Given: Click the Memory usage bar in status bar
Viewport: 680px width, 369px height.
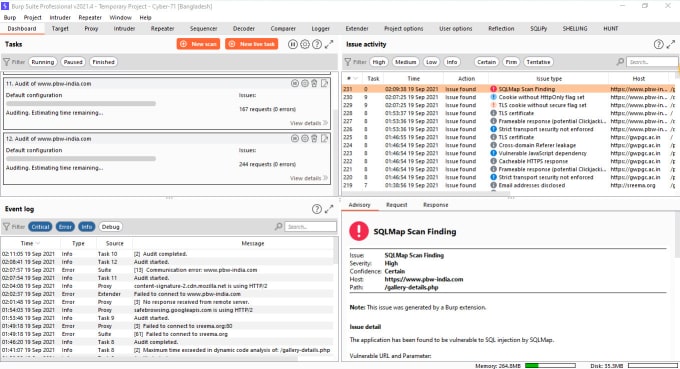Looking at the screenshot, I should pyautogui.click(x=550, y=366).
